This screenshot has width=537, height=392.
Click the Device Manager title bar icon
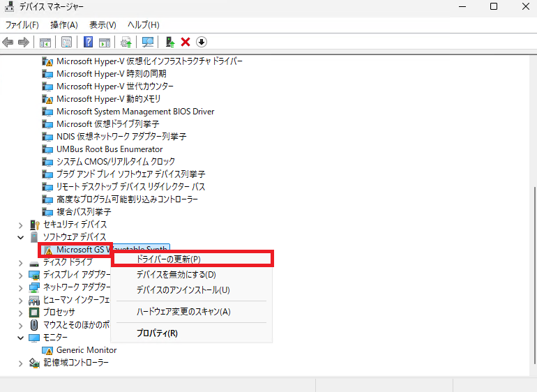pyautogui.click(x=9, y=6)
